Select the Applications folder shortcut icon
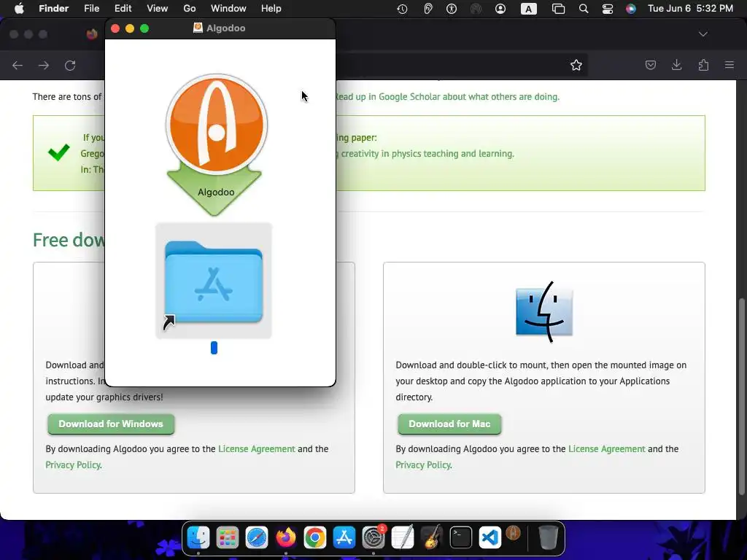 214,281
